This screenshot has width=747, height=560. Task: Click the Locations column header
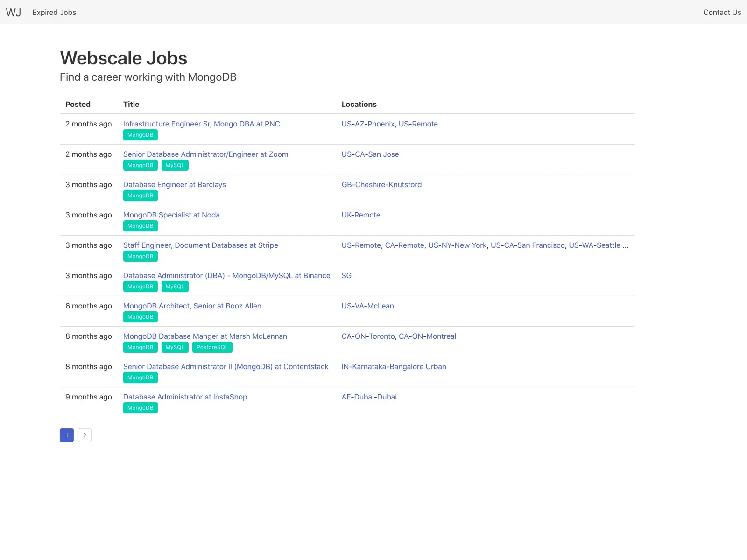pos(359,104)
